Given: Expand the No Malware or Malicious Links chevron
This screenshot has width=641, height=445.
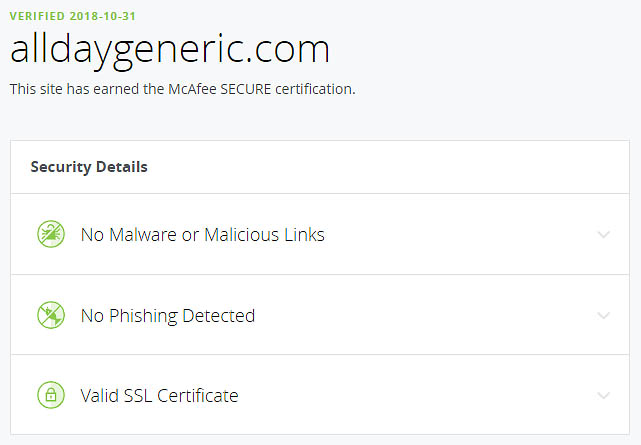Looking at the screenshot, I should 603,234.
